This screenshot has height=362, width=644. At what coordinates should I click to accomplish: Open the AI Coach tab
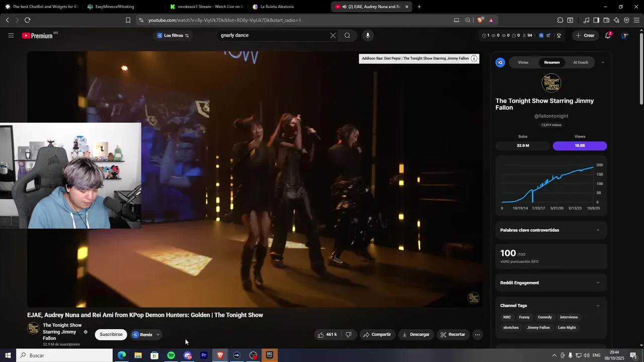(x=581, y=62)
